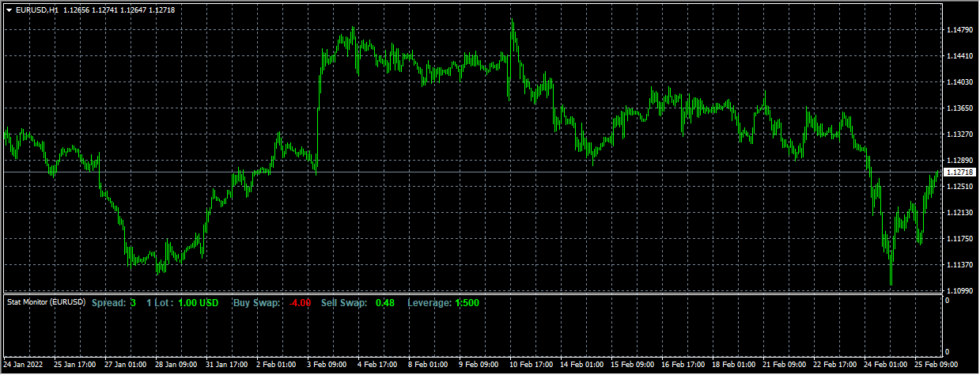Click the red -4.00 buy swap value
Screen dimensions: 980x375
pos(300,303)
